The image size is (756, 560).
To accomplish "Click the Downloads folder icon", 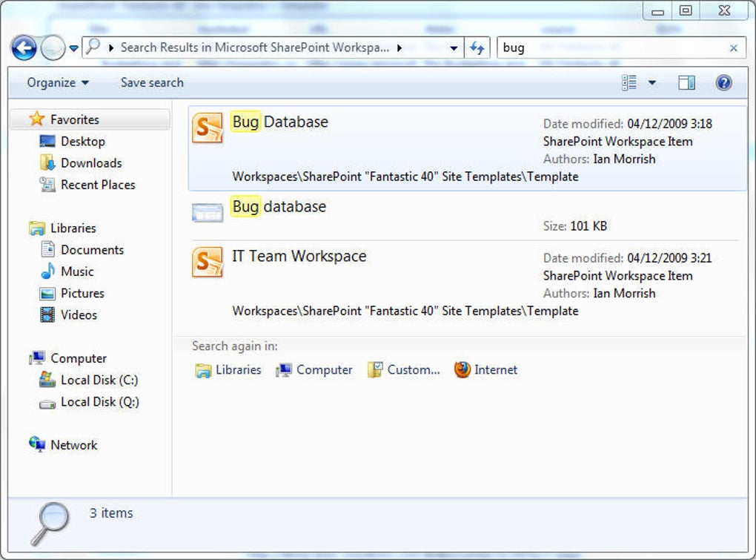I will tap(47, 163).
